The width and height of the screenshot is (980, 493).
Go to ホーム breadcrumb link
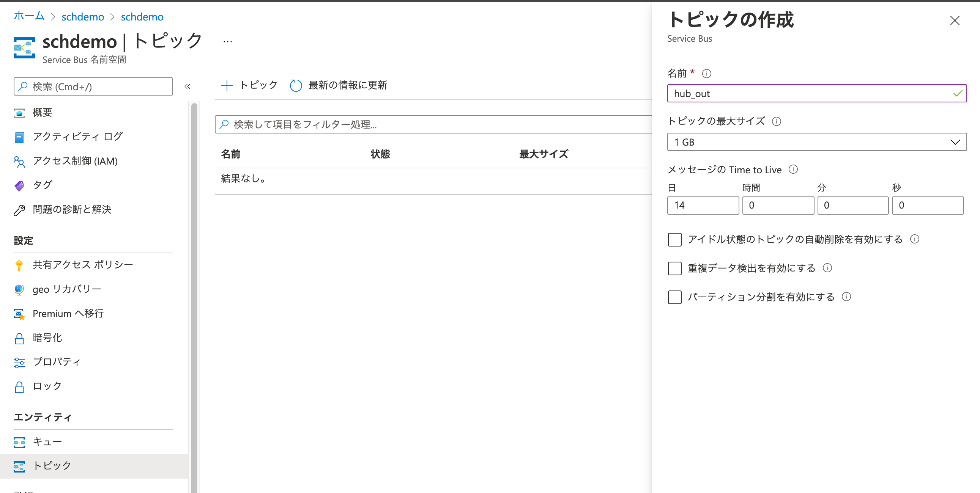coord(29,16)
